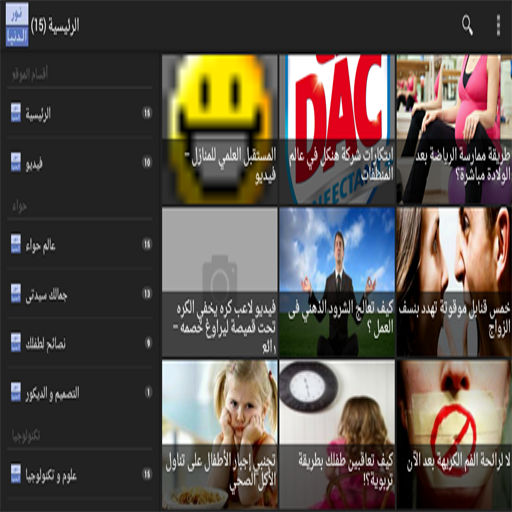The width and height of the screenshot is (512, 512).
Task: Click the الرئيسية (15) header title
Action: (55, 26)
